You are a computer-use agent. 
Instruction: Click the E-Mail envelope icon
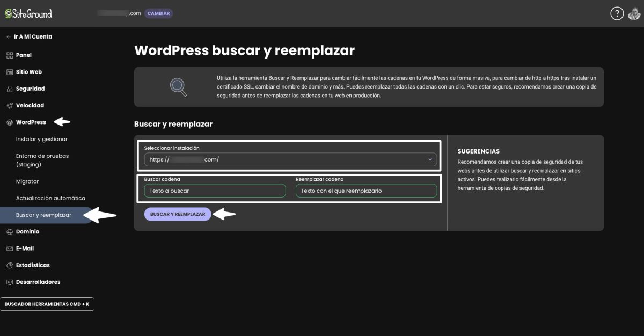[x=9, y=248]
